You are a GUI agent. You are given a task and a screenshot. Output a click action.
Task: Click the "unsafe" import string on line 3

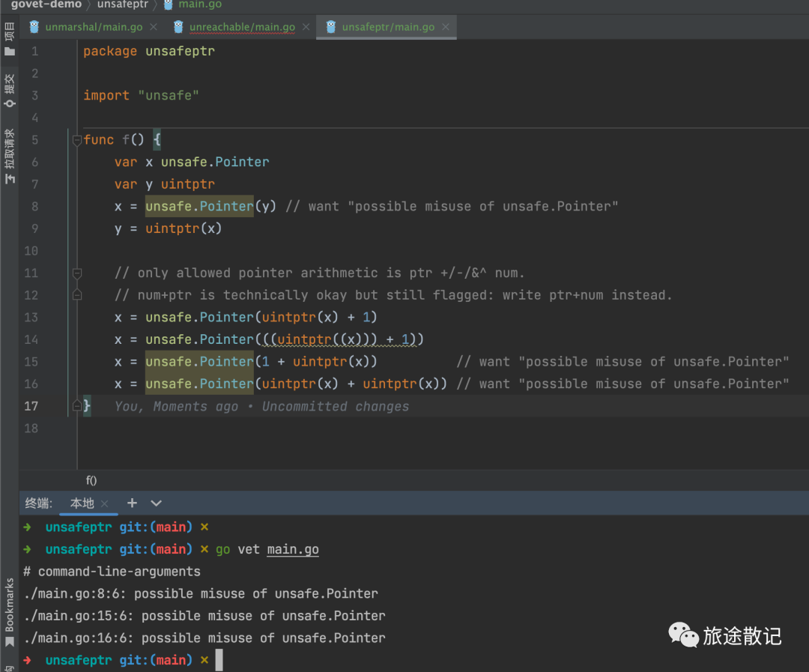click(x=169, y=95)
